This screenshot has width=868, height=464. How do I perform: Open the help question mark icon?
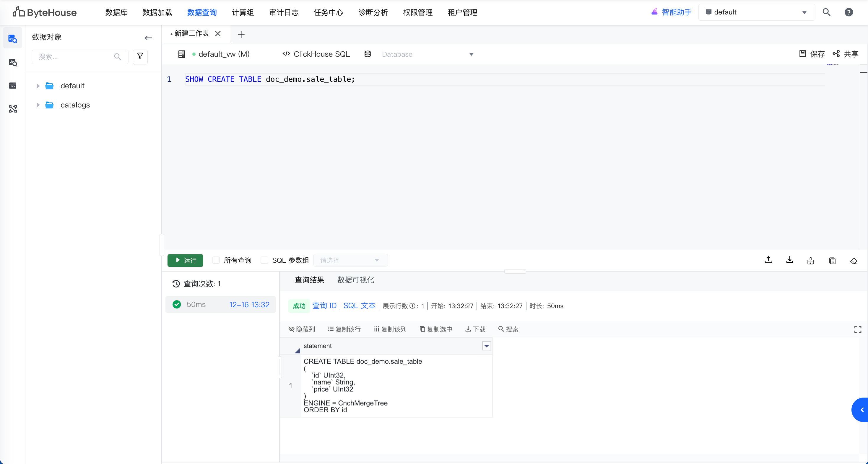[x=849, y=12]
